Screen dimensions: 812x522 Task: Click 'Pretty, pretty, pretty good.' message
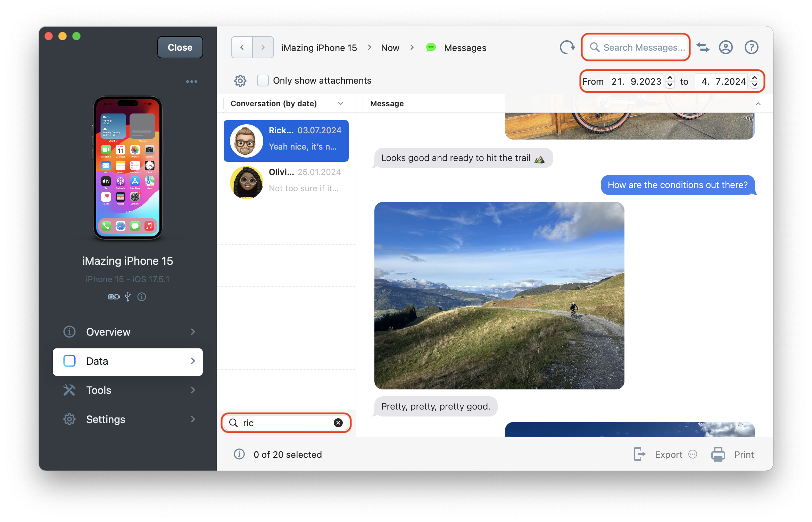(436, 406)
